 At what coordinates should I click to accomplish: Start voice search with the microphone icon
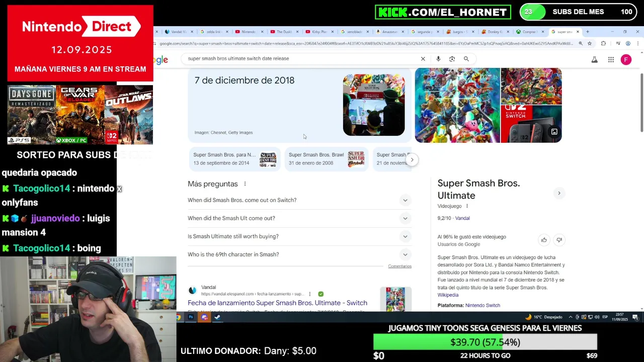pyautogui.click(x=438, y=59)
